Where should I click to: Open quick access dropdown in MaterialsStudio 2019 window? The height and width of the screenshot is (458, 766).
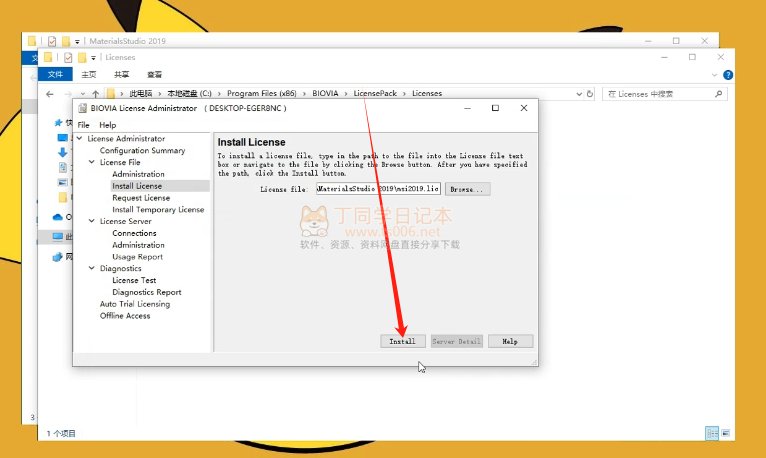point(77,42)
